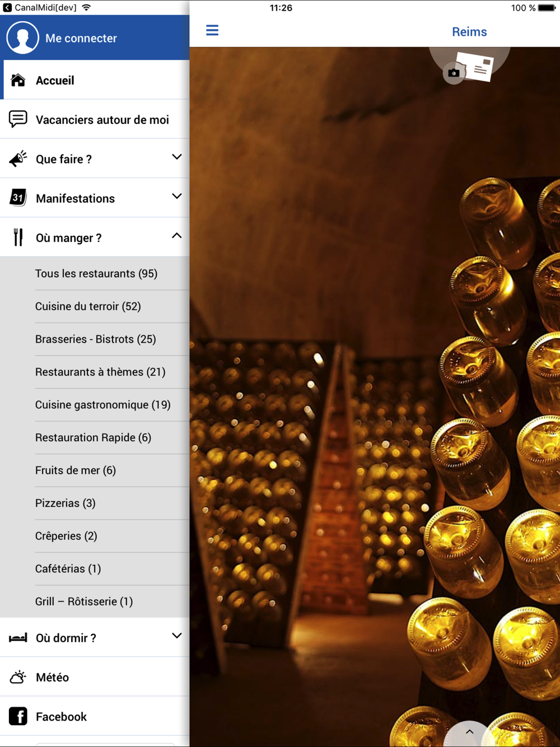
Task: Tap the Reims page title
Action: (x=469, y=32)
